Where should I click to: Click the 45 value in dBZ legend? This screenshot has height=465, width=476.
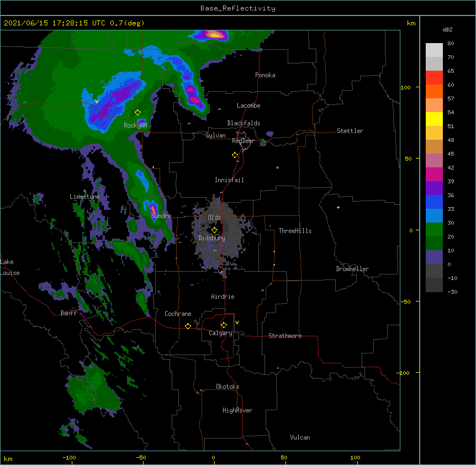(451, 154)
